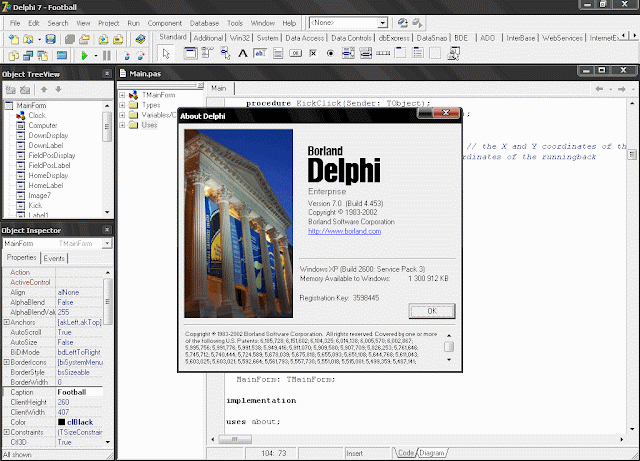Open the Help contents book icon
640x461 pixels.
[x=140, y=39]
